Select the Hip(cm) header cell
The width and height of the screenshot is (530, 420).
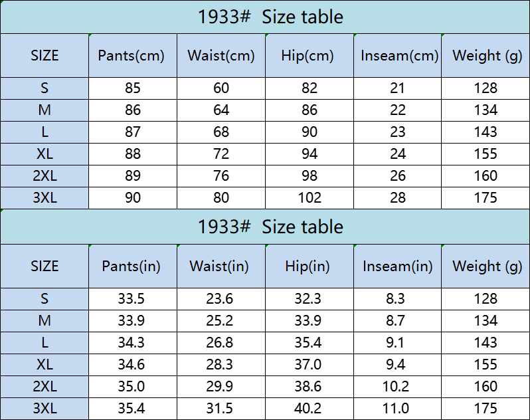coord(309,55)
